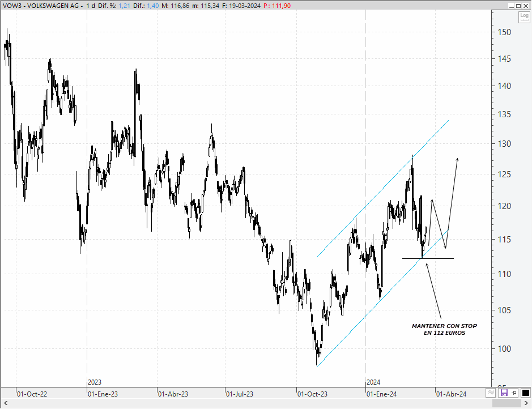The width and height of the screenshot is (532, 409).
Task: Toggle the Log scale button
Action: click(524, 17)
